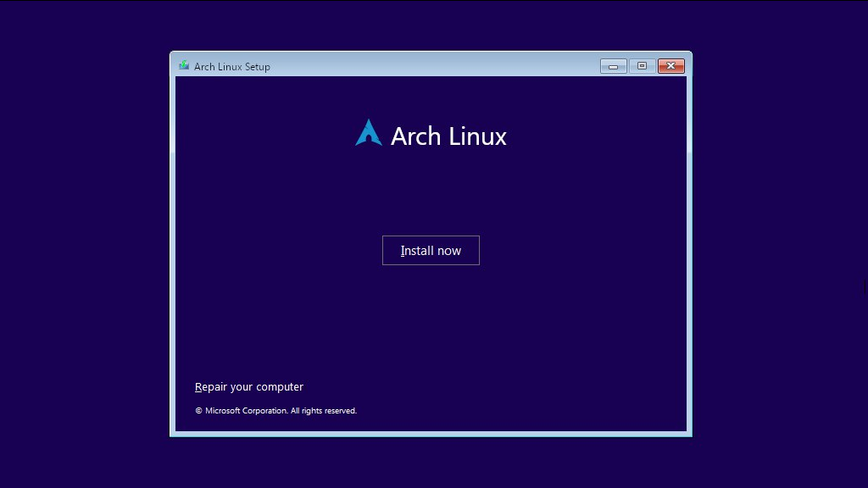This screenshot has width=868, height=488.
Task: Open the Repair your computer link
Action: pyautogui.click(x=249, y=387)
